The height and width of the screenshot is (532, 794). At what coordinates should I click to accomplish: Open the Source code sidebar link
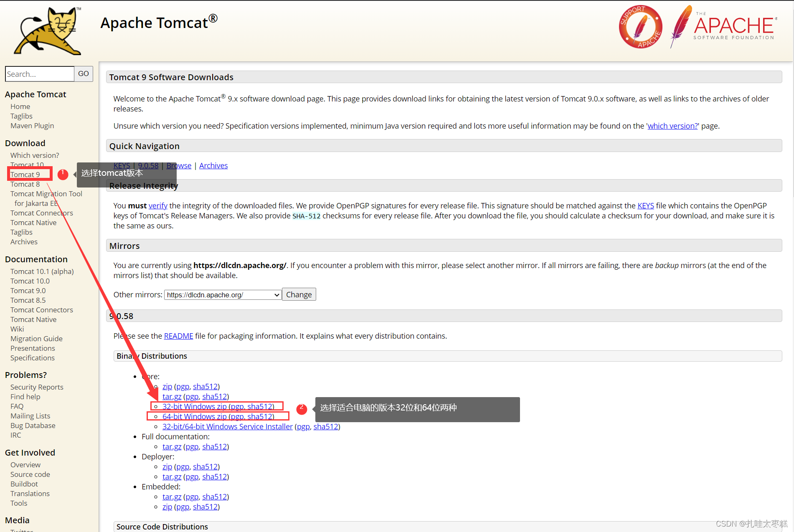click(30, 474)
